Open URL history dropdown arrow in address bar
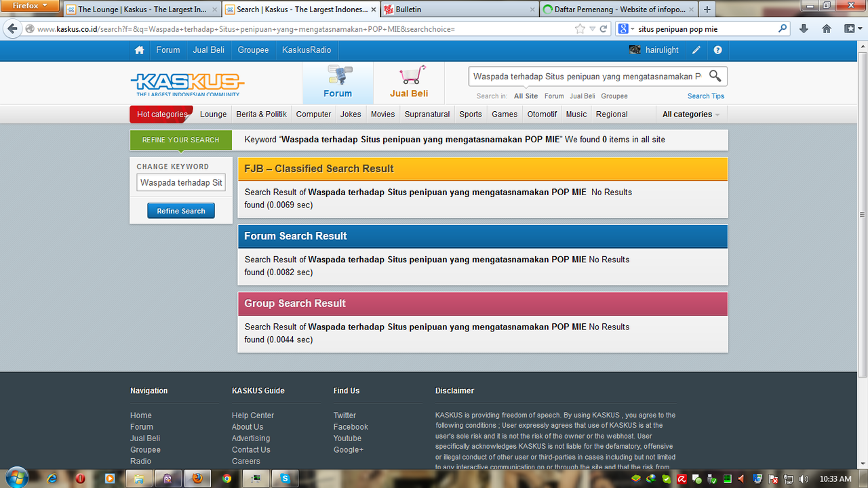 click(x=592, y=29)
